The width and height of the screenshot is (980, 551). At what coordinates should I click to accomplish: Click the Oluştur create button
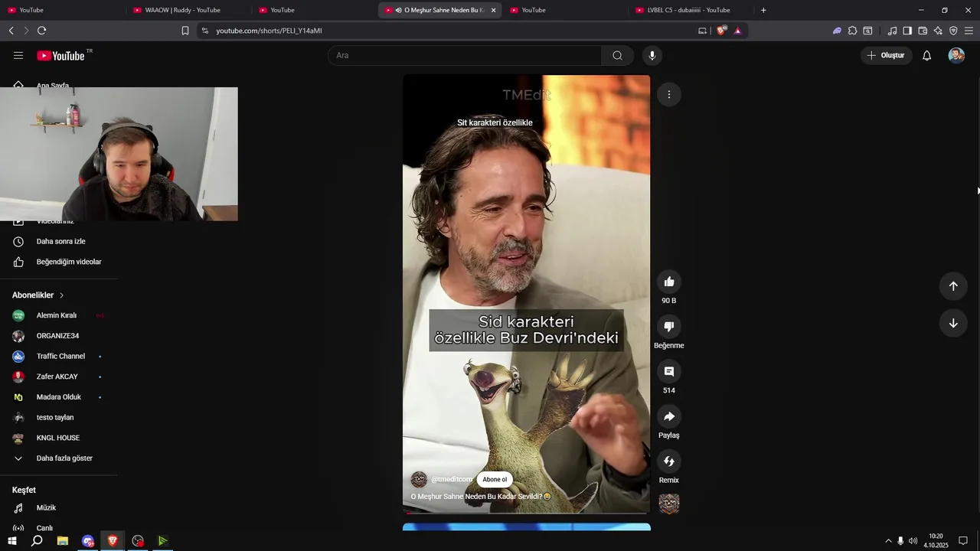pos(886,55)
